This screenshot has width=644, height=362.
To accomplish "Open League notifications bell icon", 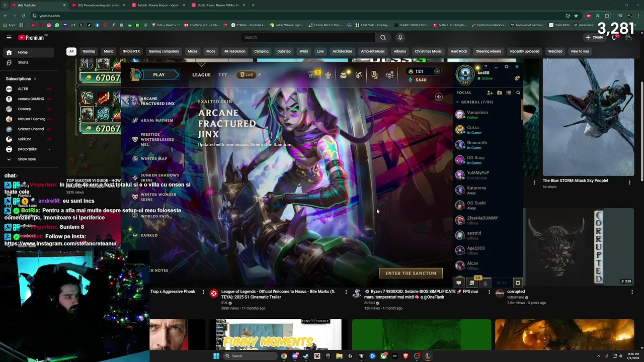I will click(x=517, y=78).
